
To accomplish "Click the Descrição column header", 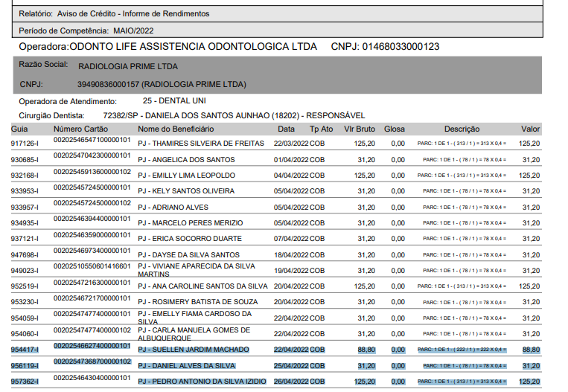I will point(462,129).
